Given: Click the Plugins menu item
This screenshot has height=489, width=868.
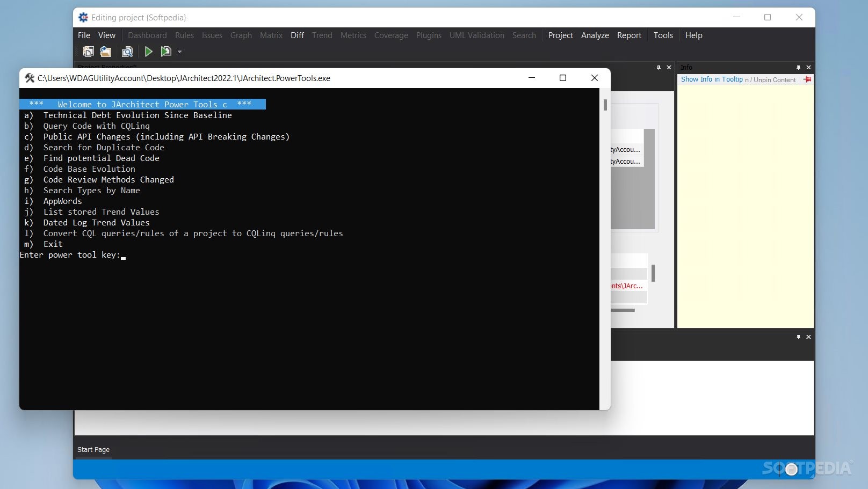Looking at the screenshot, I should (x=429, y=35).
